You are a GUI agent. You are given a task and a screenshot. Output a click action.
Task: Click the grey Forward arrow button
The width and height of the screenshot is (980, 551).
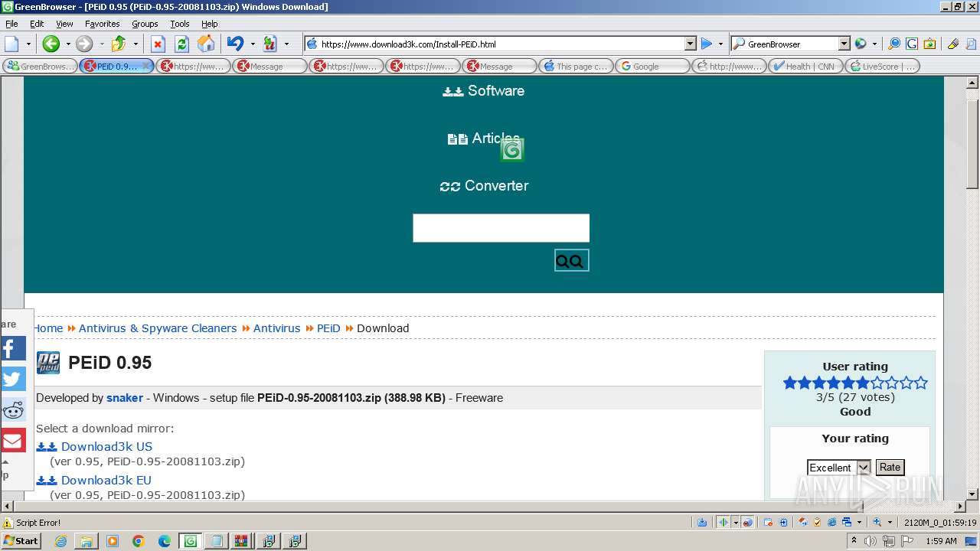(84, 44)
